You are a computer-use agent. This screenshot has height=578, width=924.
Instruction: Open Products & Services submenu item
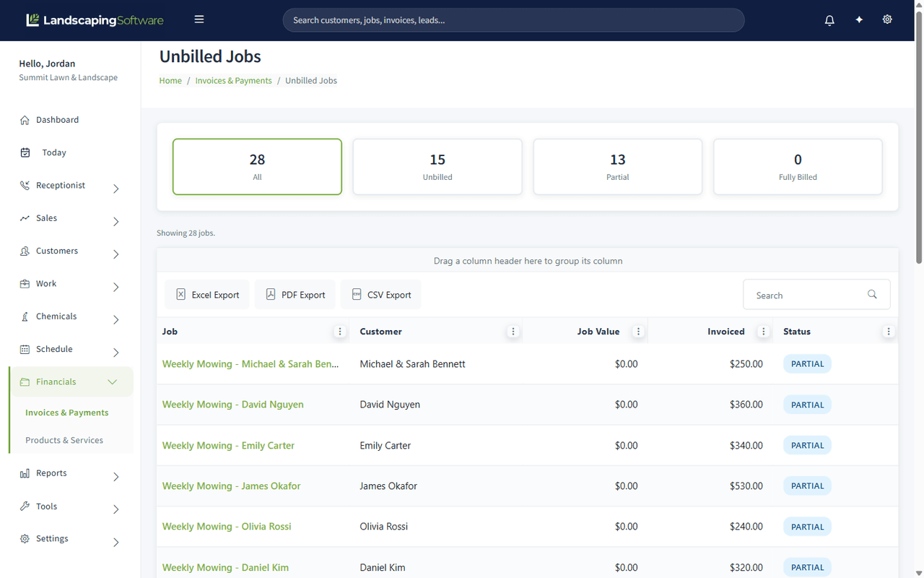(64, 440)
